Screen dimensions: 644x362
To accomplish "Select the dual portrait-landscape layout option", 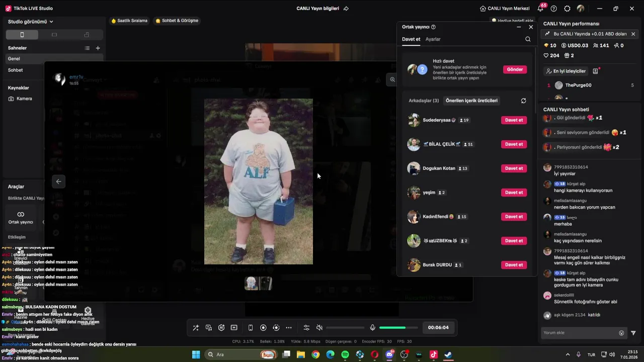I will [x=87, y=35].
